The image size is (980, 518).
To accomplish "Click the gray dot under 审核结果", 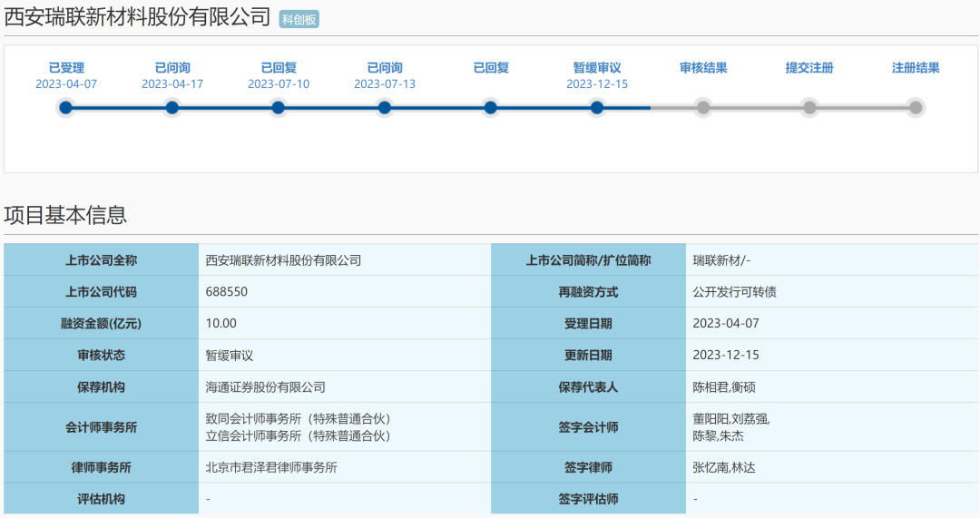I will point(703,108).
